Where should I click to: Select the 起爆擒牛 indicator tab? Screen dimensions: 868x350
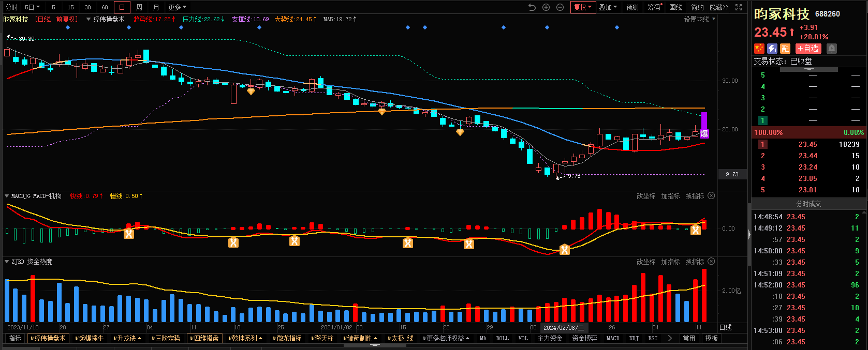click(90, 338)
